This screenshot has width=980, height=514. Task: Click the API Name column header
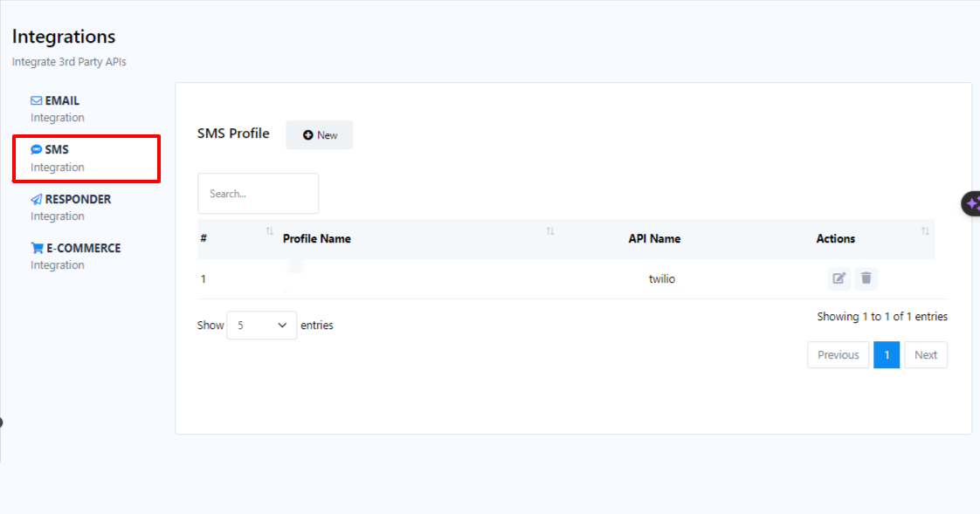pyautogui.click(x=654, y=238)
